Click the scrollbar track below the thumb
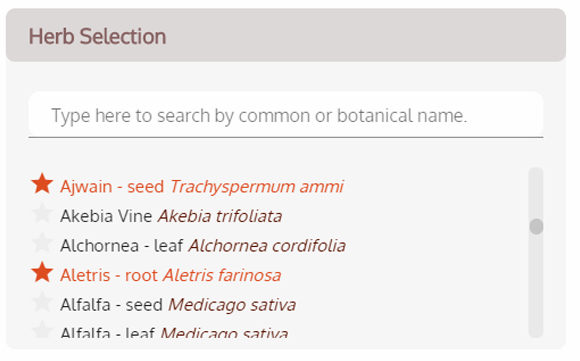This screenshot has width=580, height=361. point(536,286)
